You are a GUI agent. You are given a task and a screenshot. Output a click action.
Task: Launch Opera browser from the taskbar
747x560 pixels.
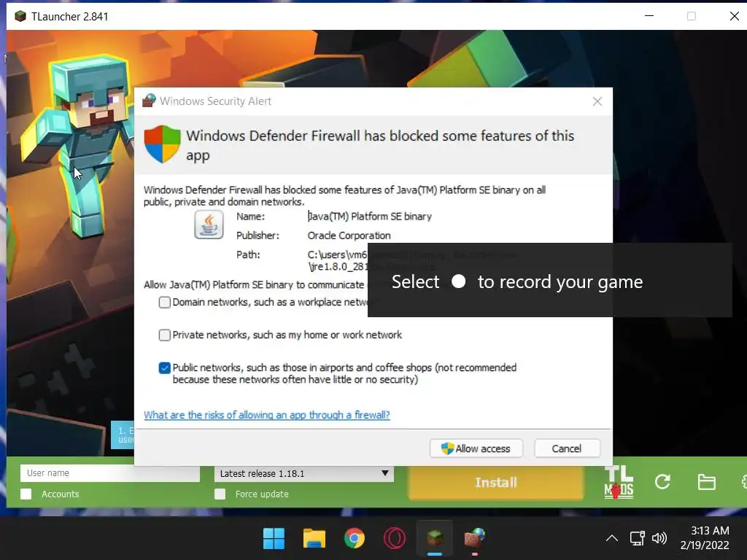click(x=395, y=539)
